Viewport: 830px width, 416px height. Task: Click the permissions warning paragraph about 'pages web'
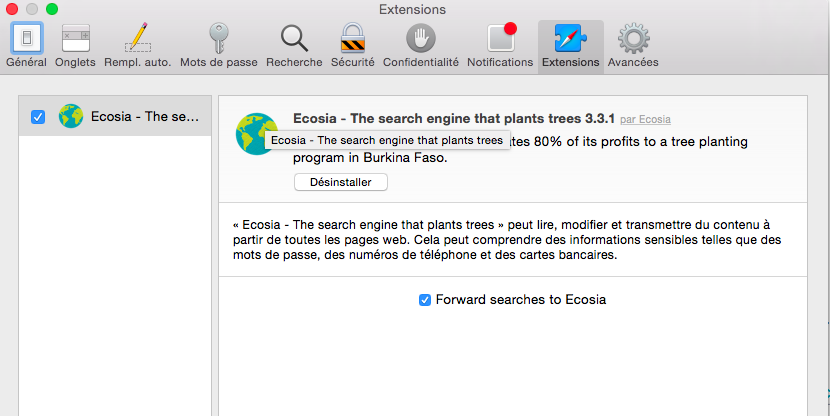coord(507,240)
